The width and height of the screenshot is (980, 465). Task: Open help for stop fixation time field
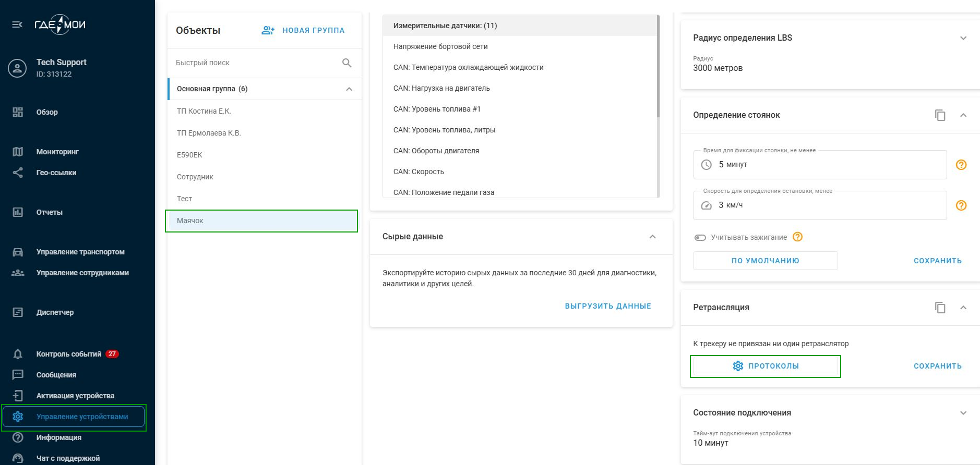click(961, 165)
